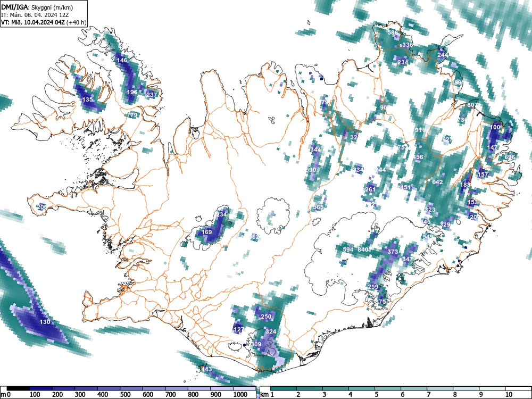532x399 pixels.
Task: Click the visibility value 135
Action: [x=88, y=100]
